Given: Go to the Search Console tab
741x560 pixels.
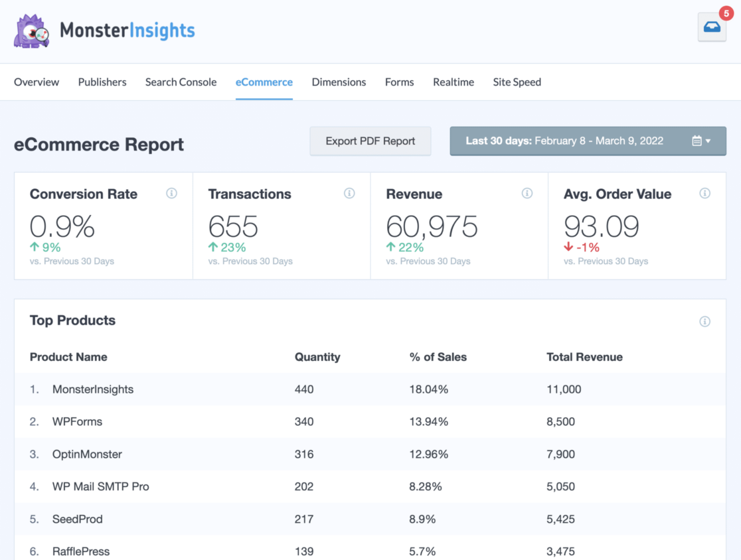Looking at the screenshot, I should [x=181, y=82].
